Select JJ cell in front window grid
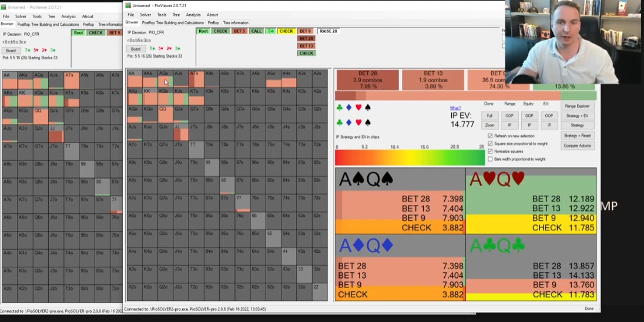This screenshot has width=644, height=322. [181, 132]
